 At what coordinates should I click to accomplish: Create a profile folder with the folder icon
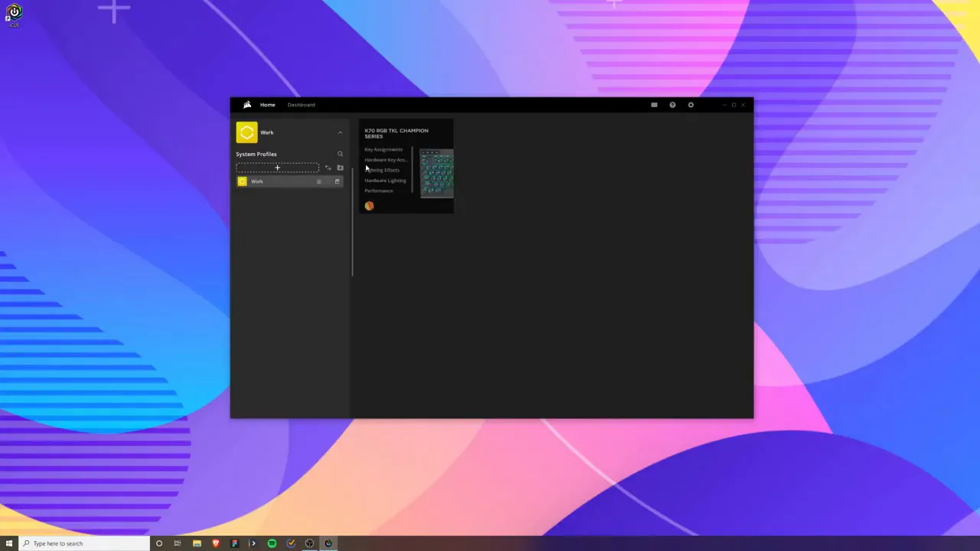click(340, 168)
